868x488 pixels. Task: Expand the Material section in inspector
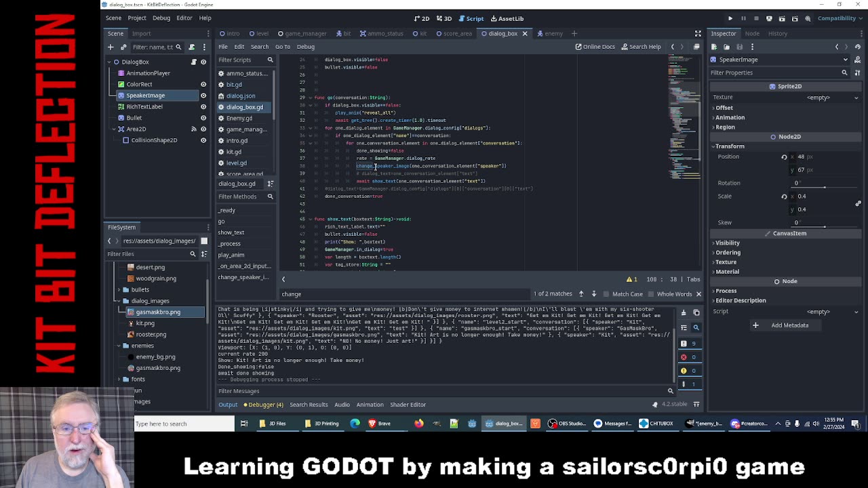click(x=727, y=272)
